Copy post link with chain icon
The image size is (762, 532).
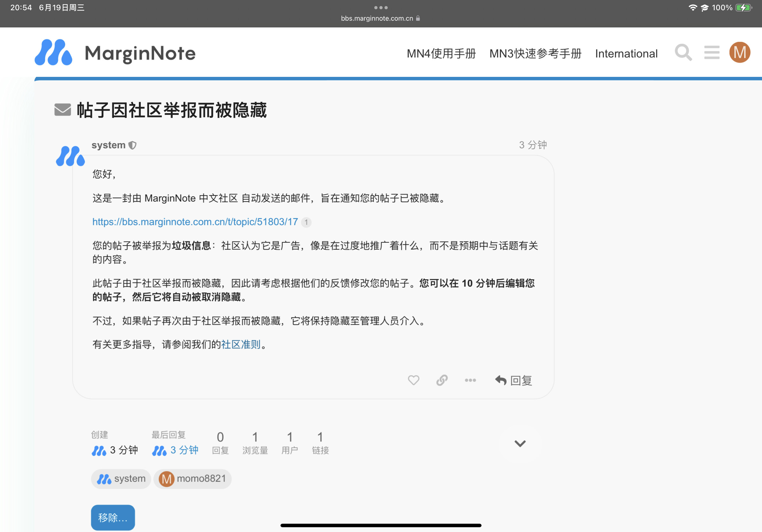point(442,380)
